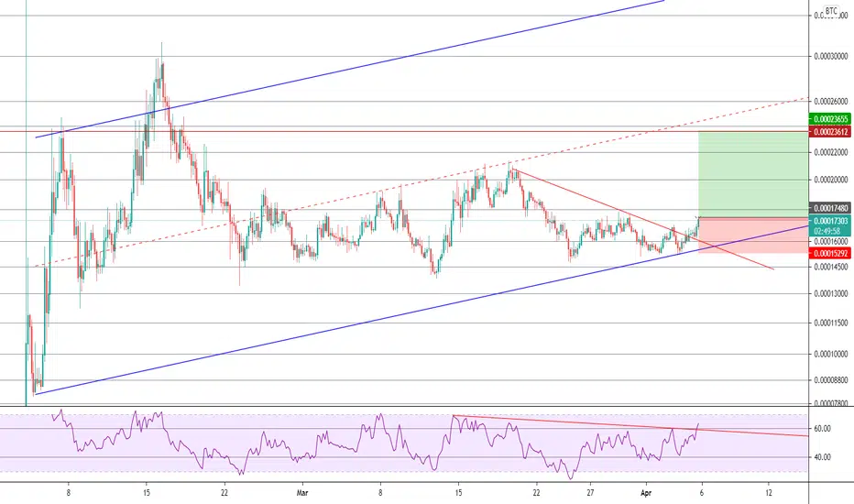
Task: Click the 12 date on time axis
Action: [x=769, y=493]
